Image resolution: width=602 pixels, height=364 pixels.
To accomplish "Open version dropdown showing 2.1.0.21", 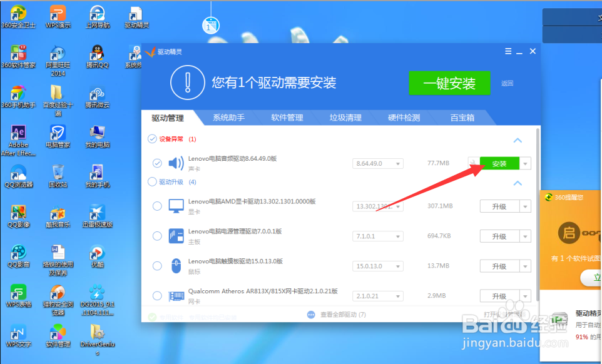I will (x=378, y=296).
